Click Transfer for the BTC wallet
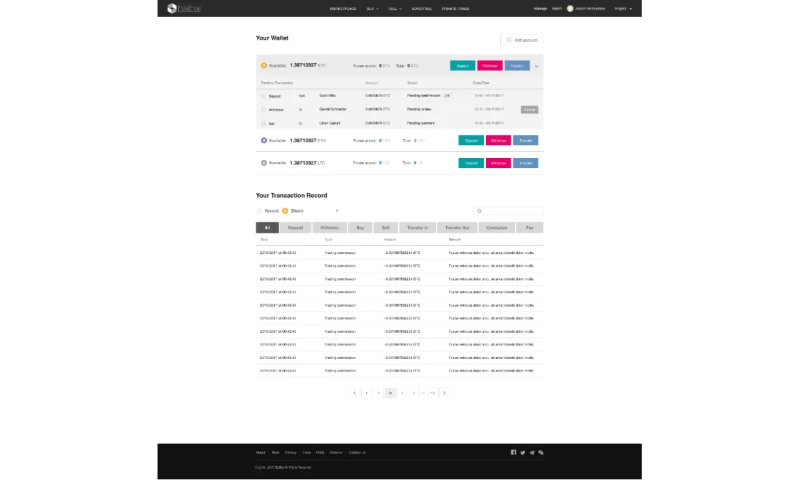The width and height of the screenshot is (800, 480). tap(517, 66)
